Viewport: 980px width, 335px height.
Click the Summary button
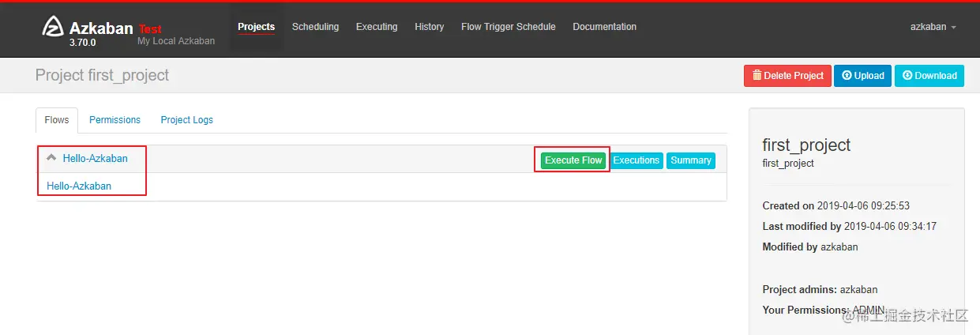pos(691,160)
